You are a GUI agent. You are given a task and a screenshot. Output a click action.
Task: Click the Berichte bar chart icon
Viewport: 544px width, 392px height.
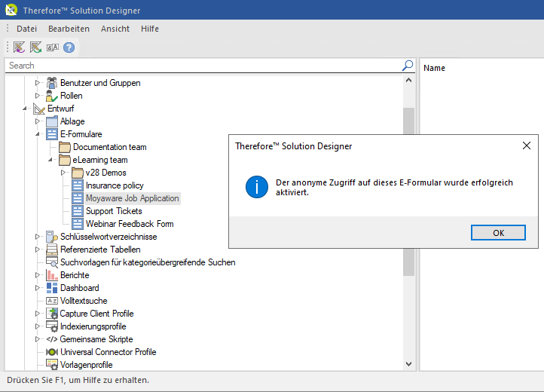pyautogui.click(x=52, y=275)
